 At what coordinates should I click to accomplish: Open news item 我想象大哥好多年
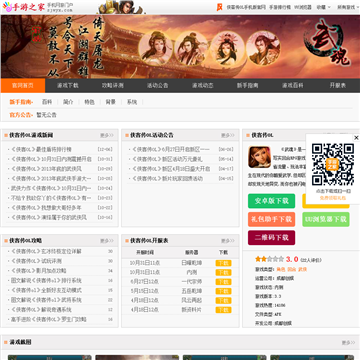click(46, 208)
